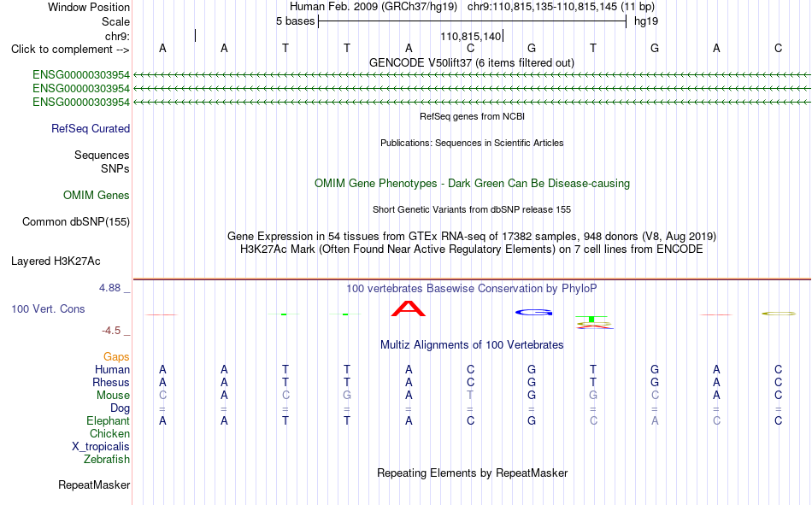Viewport: 812px width, 505px height.
Task: Select the 'Dog' alignment row label
Action: (120, 408)
